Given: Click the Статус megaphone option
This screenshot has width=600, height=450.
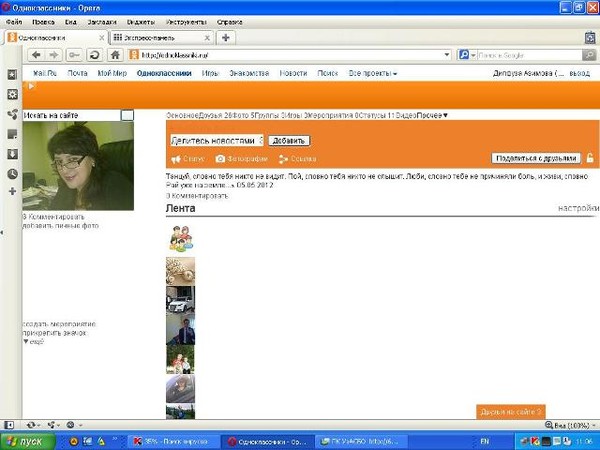Looking at the screenshot, I should (x=188, y=159).
